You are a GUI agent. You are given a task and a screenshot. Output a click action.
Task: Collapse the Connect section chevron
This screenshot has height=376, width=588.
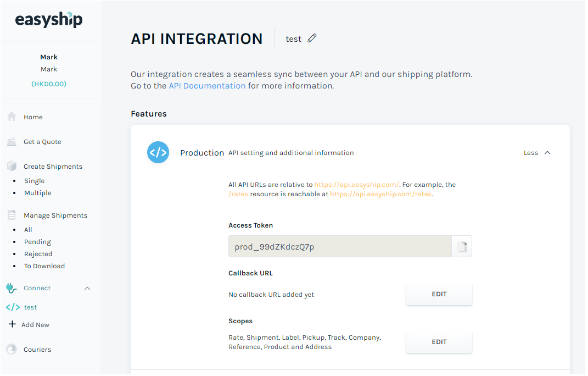[87, 288]
